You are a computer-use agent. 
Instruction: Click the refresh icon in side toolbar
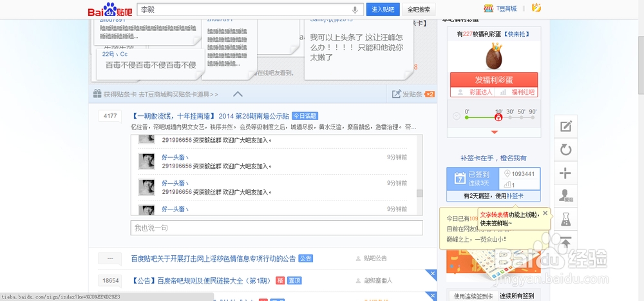pyautogui.click(x=565, y=150)
